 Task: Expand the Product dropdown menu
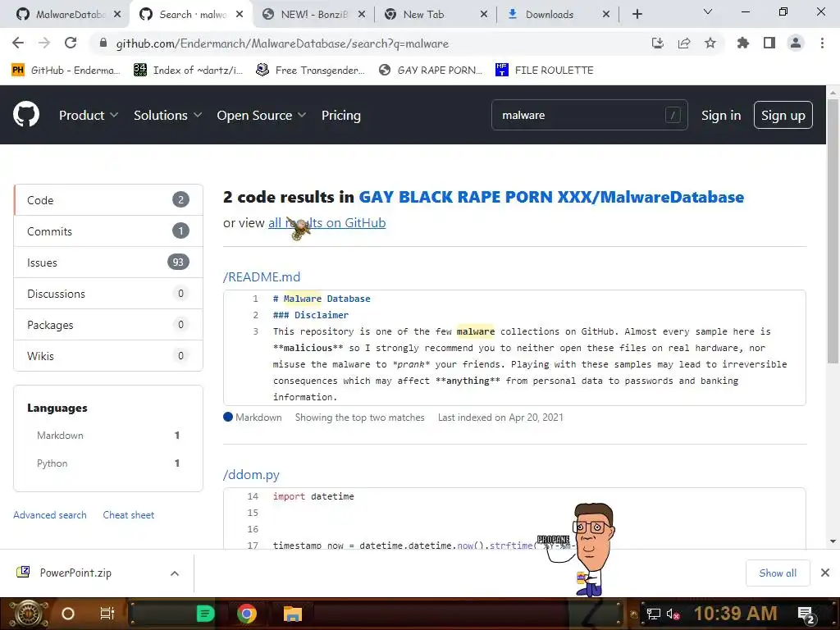(88, 115)
